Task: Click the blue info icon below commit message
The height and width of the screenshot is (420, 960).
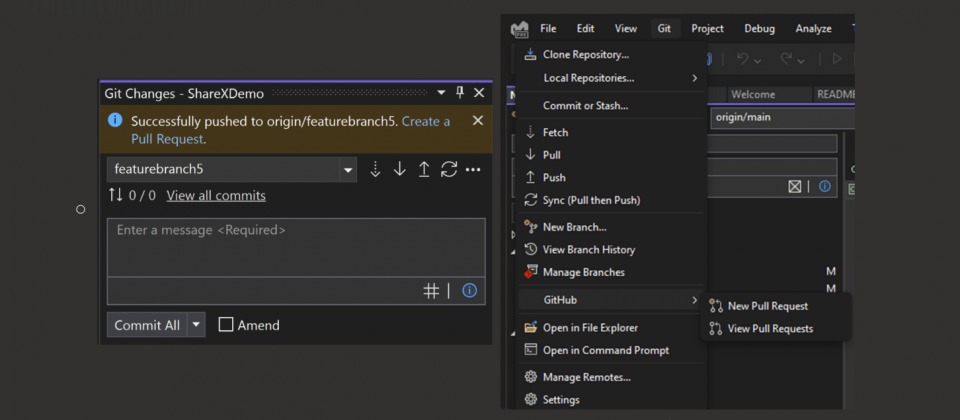Action: [469, 291]
